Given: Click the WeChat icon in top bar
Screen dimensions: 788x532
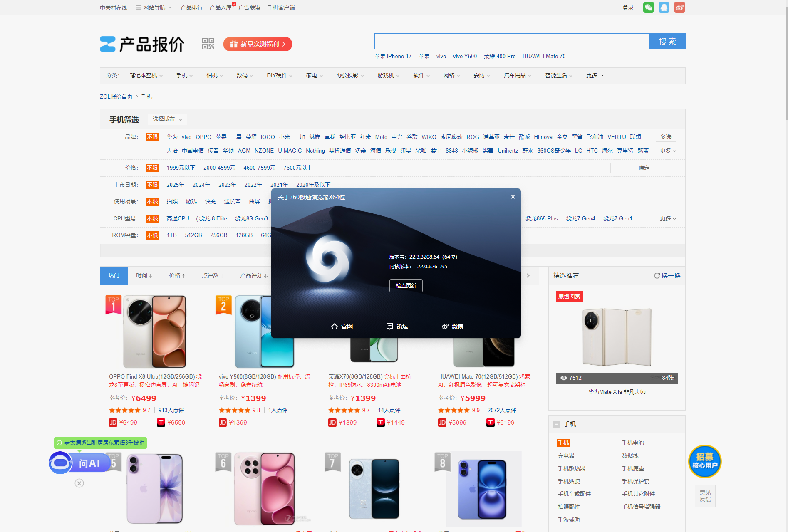Looking at the screenshot, I should (648, 7).
